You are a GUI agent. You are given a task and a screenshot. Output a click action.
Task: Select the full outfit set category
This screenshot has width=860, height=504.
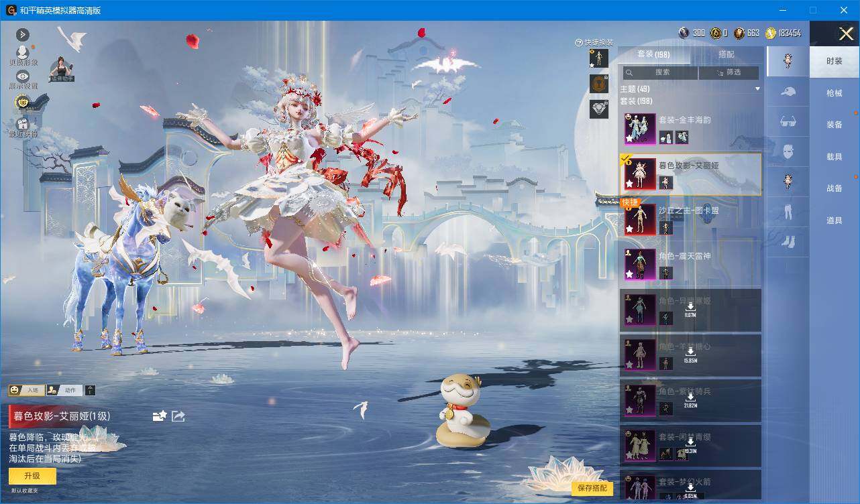coord(788,61)
